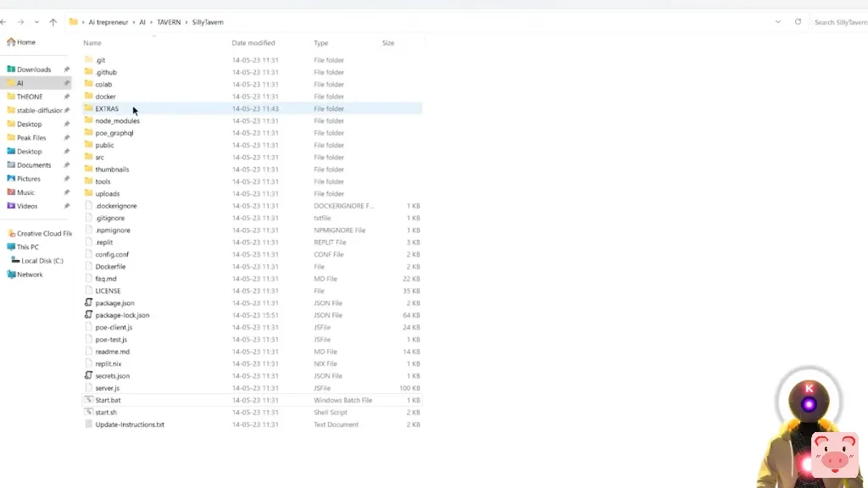Open Pictures in the sidebar
Image resolution: width=868 pixels, height=488 pixels.
point(24,179)
